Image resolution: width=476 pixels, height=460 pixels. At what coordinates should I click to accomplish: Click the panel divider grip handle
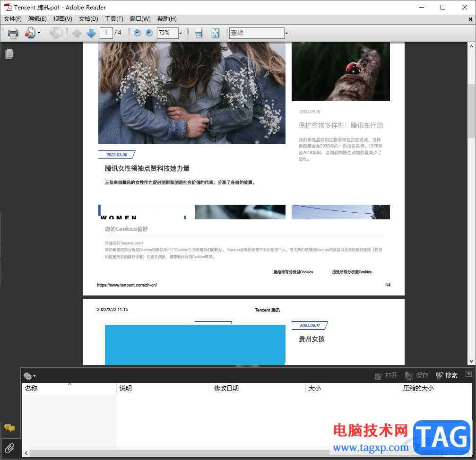[x=247, y=366]
